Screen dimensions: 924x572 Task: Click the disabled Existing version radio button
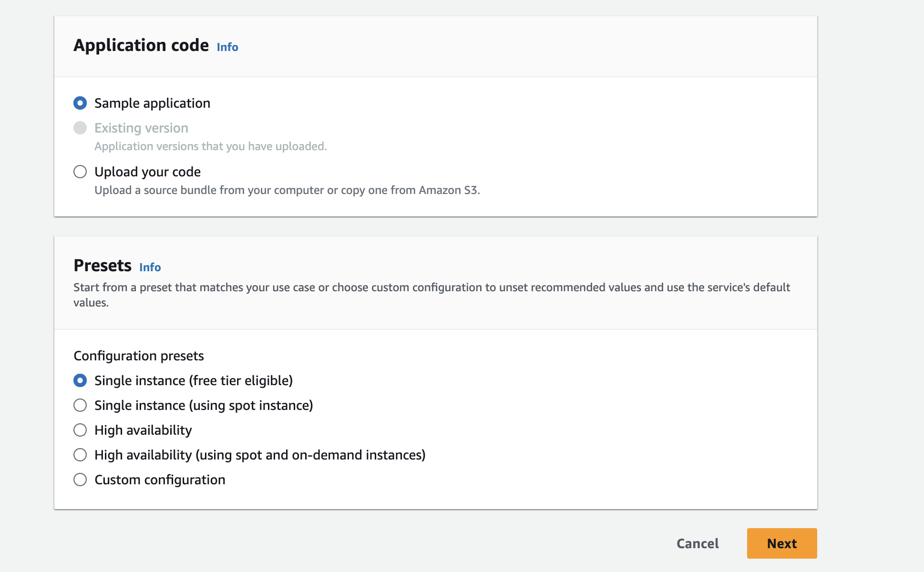tap(80, 128)
